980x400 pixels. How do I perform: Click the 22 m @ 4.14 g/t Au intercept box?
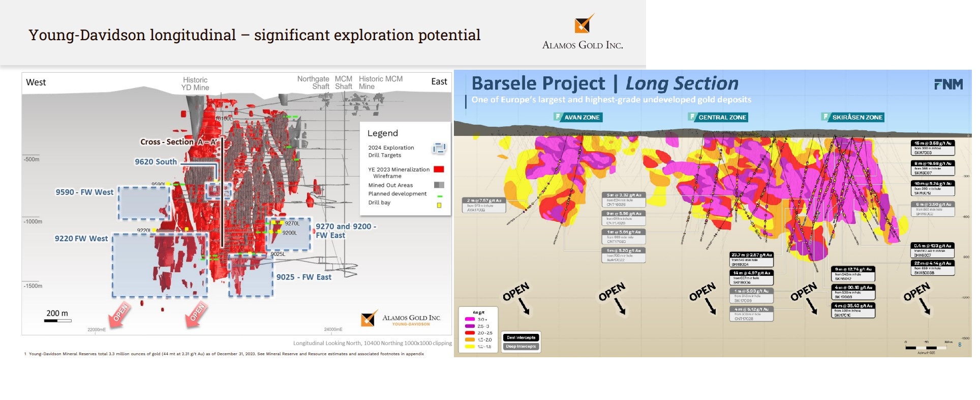coord(933,268)
